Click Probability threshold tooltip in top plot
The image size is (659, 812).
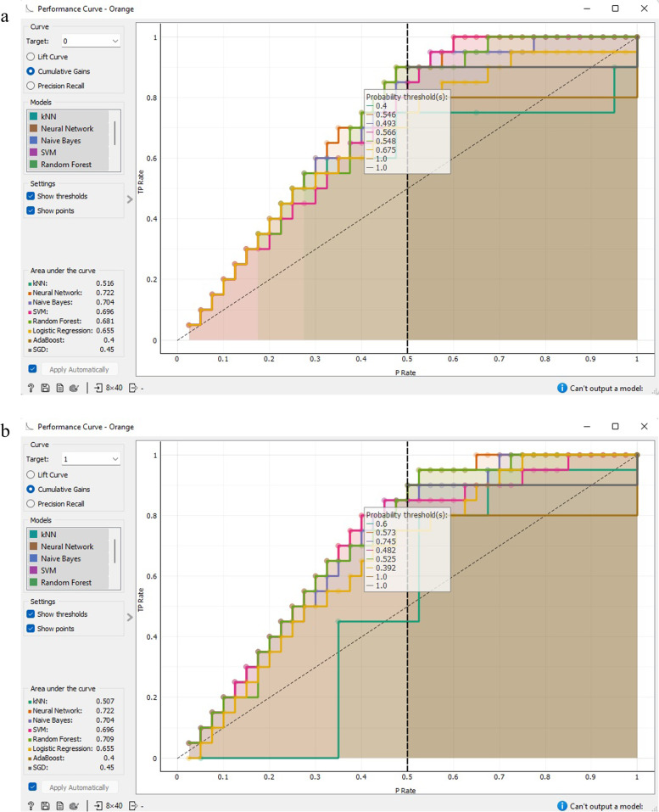click(407, 132)
